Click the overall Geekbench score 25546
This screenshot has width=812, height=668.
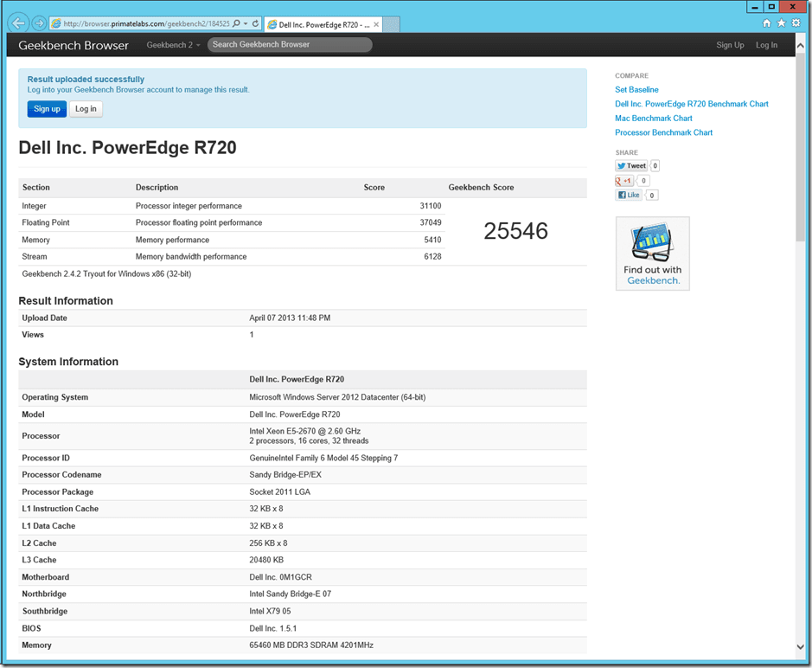[x=515, y=231]
